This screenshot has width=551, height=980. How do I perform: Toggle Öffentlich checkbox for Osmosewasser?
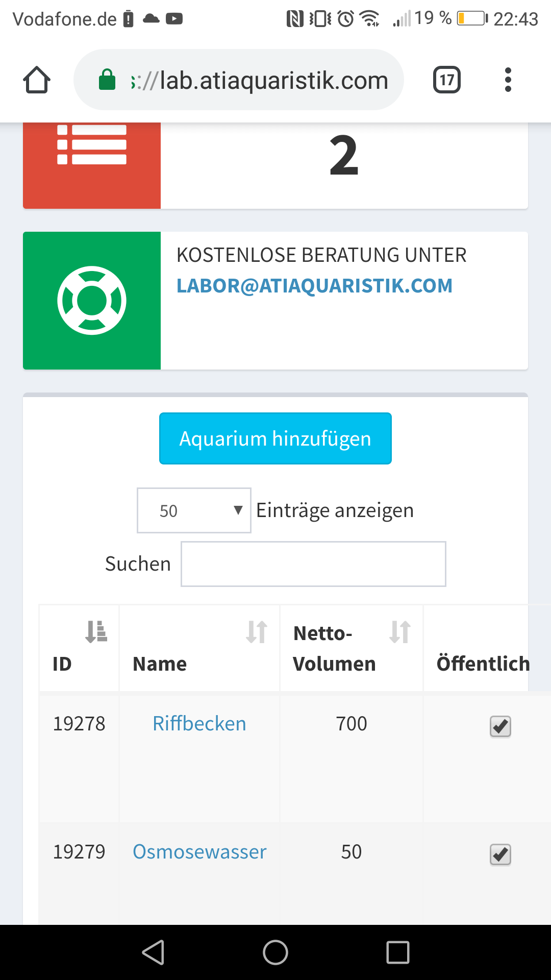click(500, 854)
